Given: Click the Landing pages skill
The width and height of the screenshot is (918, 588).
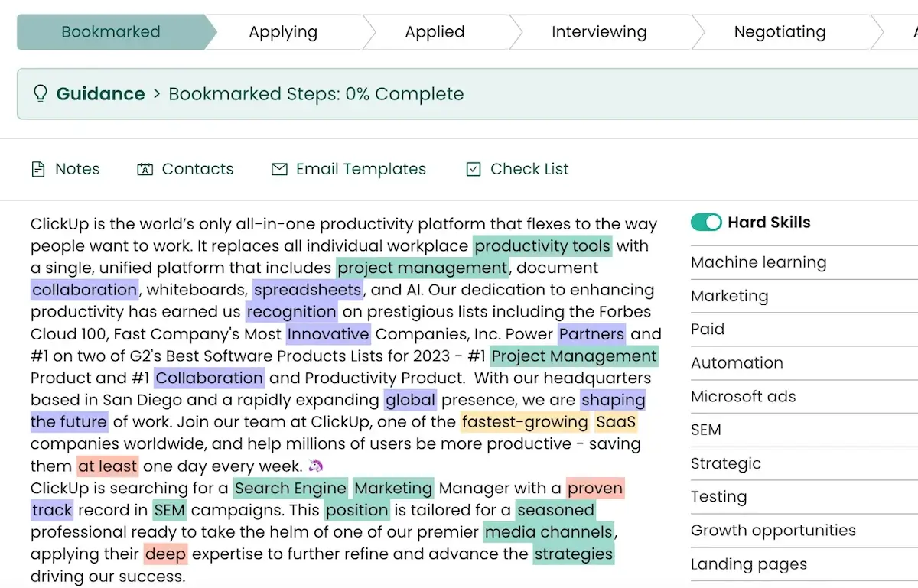Looking at the screenshot, I should tap(749, 564).
